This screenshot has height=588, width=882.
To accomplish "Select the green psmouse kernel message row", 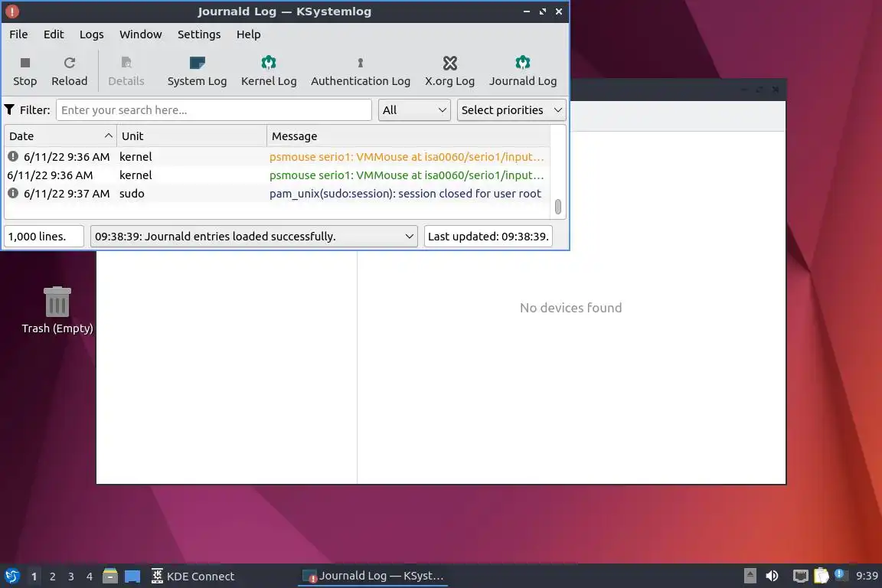I will pos(276,175).
